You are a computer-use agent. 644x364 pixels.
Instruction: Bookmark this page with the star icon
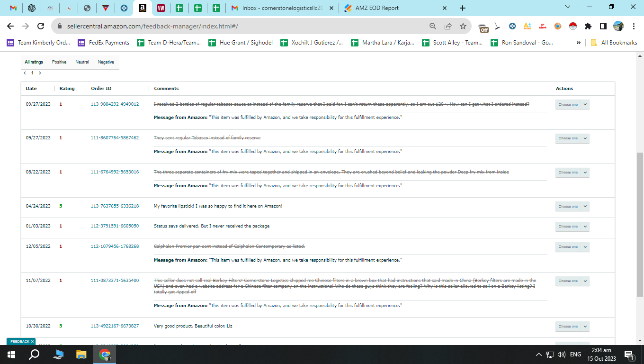click(463, 27)
